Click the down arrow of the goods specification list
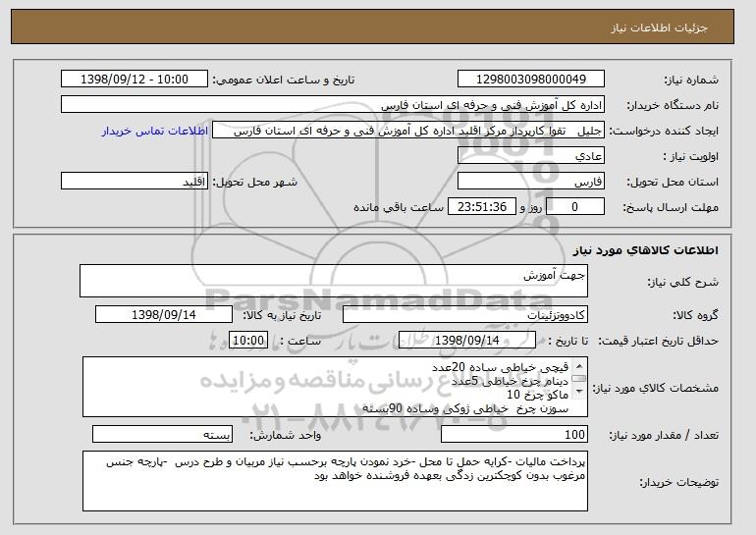Screen dimensions: 756x535 coord(579,391)
